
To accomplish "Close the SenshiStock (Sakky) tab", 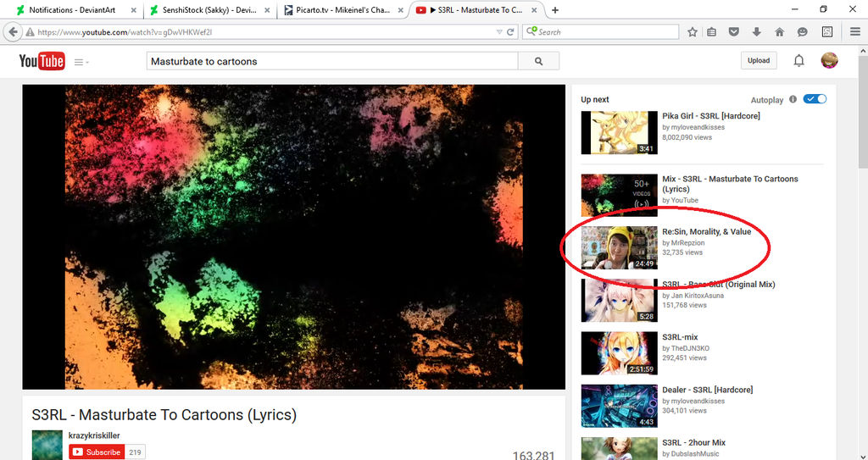I will [x=267, y=10].
